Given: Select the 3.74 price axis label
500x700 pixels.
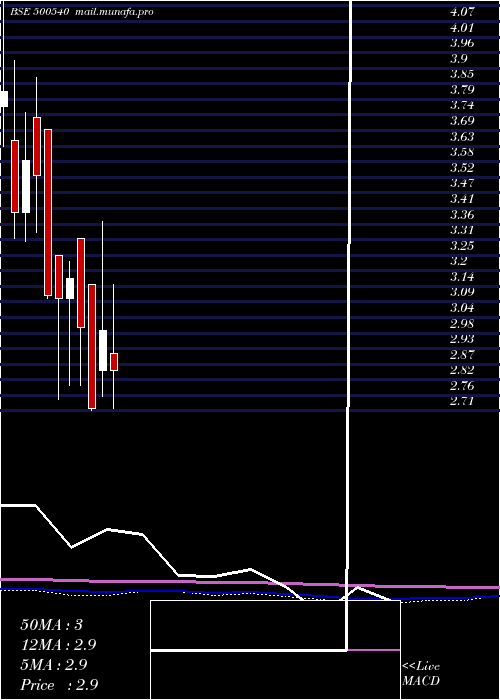Looking at the screenshot, I should click(462, 105).
